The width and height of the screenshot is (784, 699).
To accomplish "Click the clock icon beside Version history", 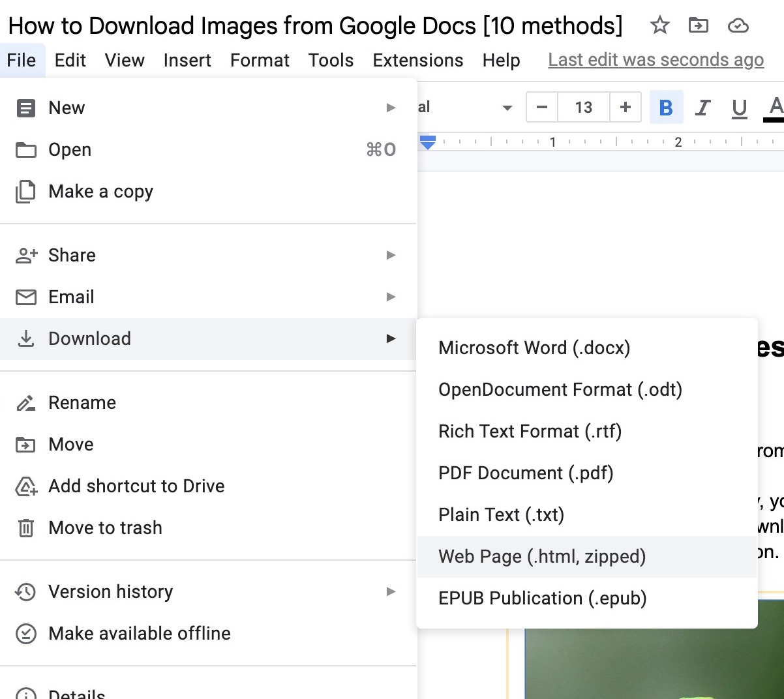I will point(26,591).
